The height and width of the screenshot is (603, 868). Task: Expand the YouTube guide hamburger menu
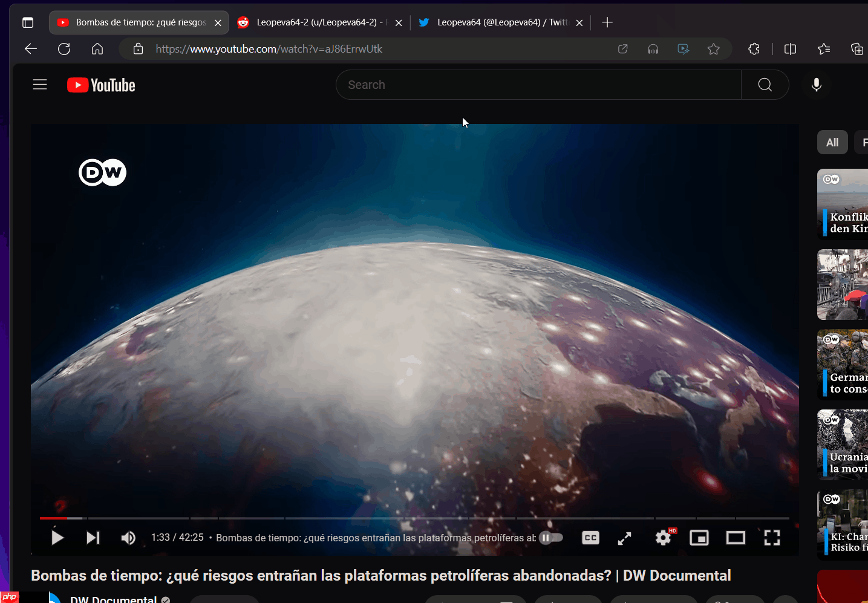tap(39, 84)
